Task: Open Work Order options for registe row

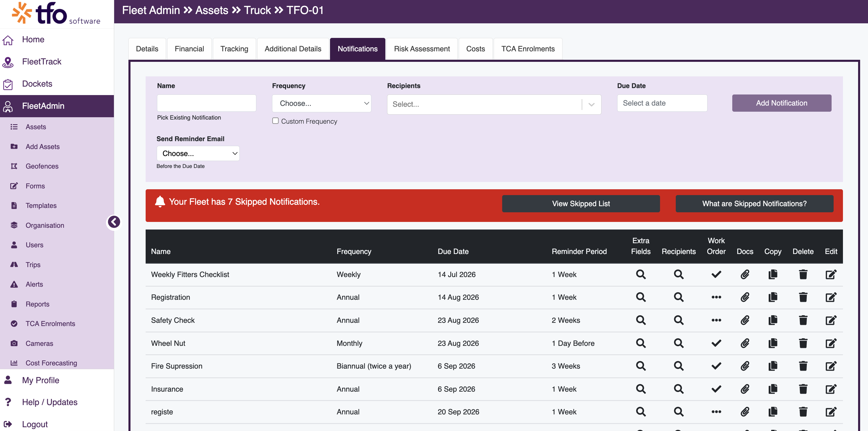Action: click(x=716, y=412)
